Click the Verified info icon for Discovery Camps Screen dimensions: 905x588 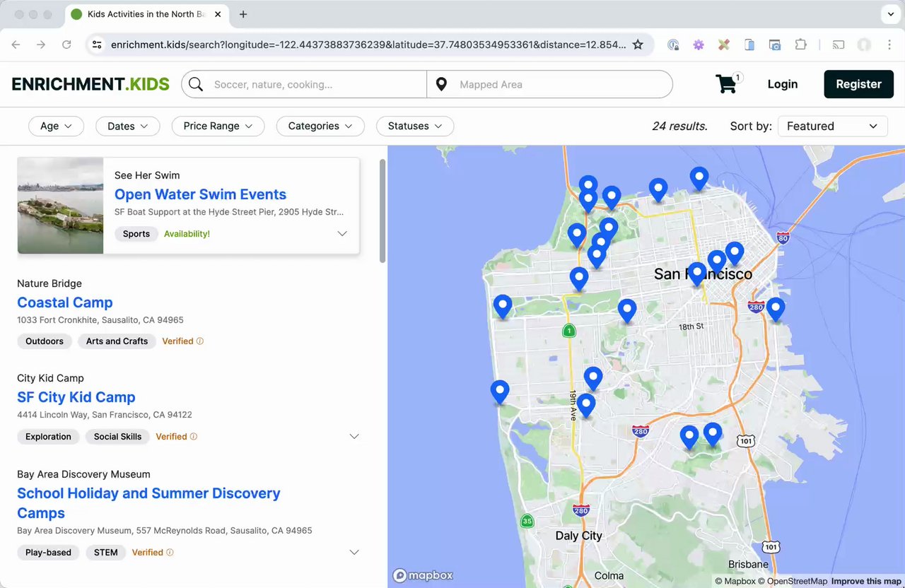click(170, 553)
